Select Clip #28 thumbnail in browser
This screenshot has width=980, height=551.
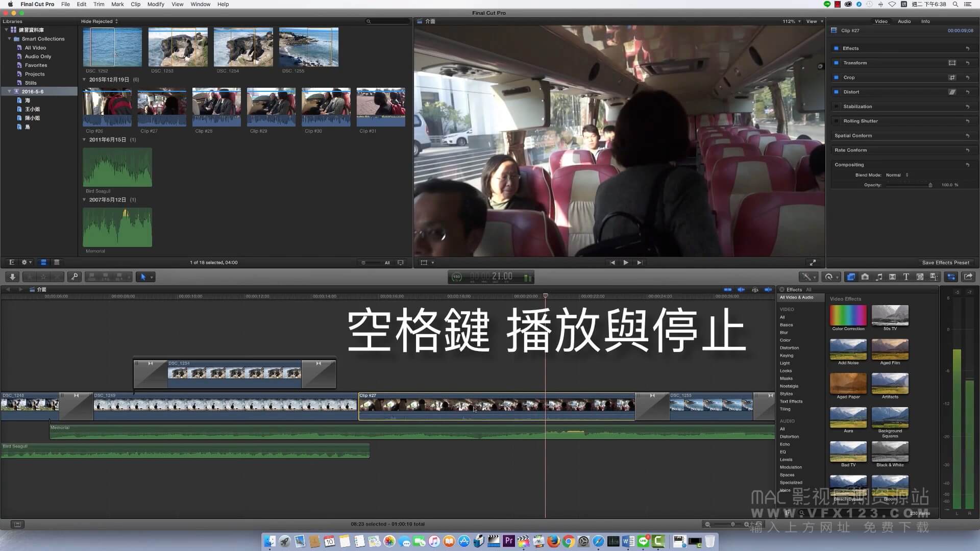[216, 107]
